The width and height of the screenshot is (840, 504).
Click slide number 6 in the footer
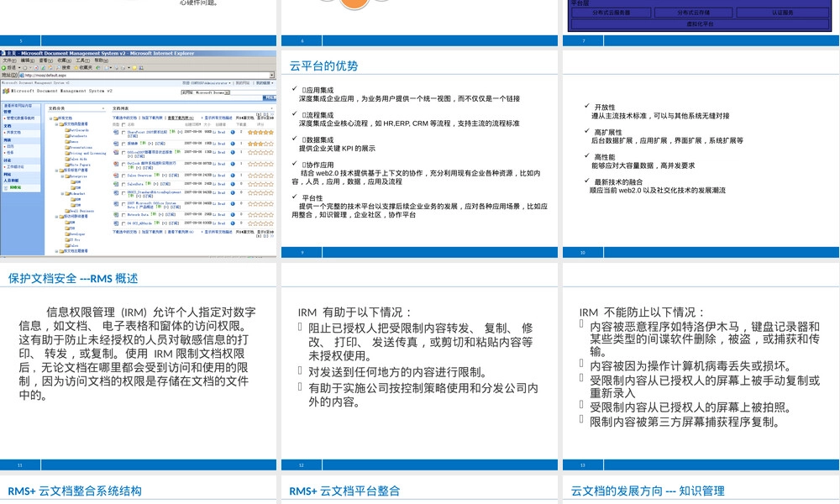(302, 40)
